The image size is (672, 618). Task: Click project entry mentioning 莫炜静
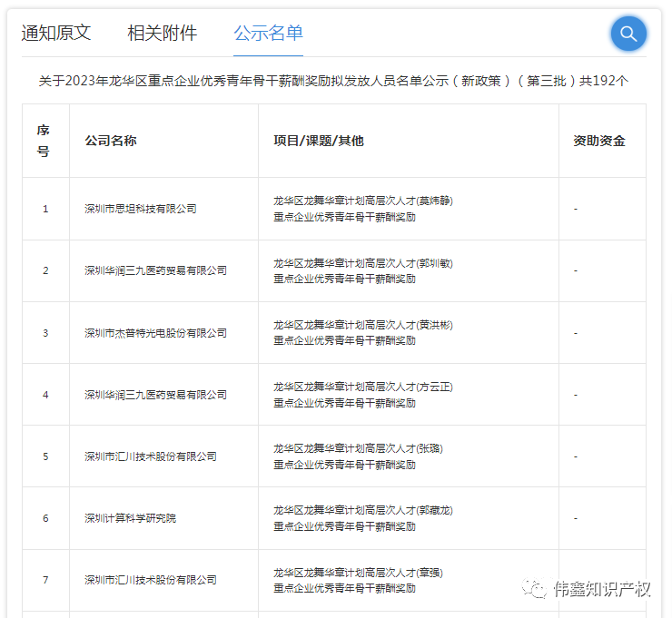click(363, 209)
